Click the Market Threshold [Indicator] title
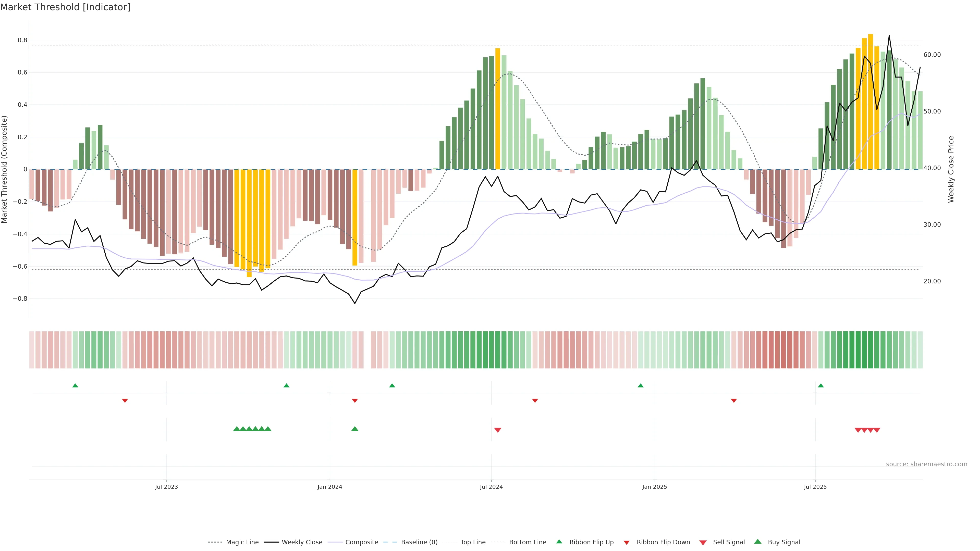This screenshot has width=980, height=551. pos(65,7)
